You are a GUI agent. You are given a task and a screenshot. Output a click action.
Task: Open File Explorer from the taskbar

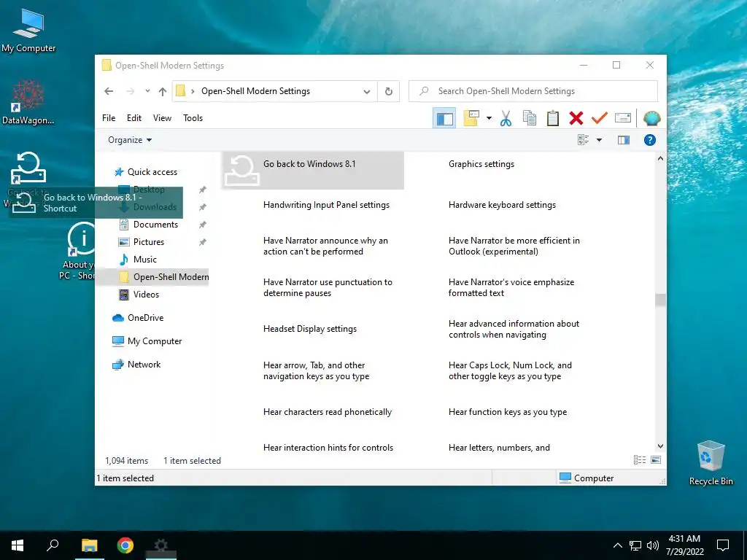point(89,545)
